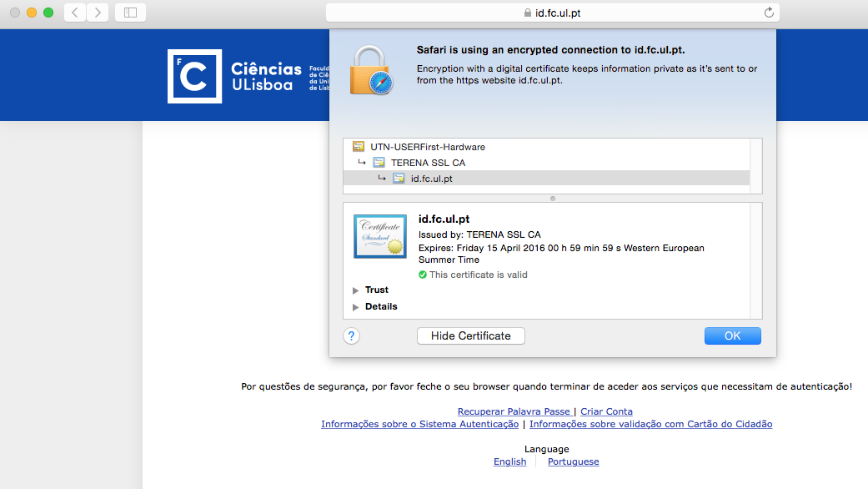This screenshot has width=868, height=489.
Task: Select UTN-USERFirst-Hardware root certificate
Action: [427, 147]
